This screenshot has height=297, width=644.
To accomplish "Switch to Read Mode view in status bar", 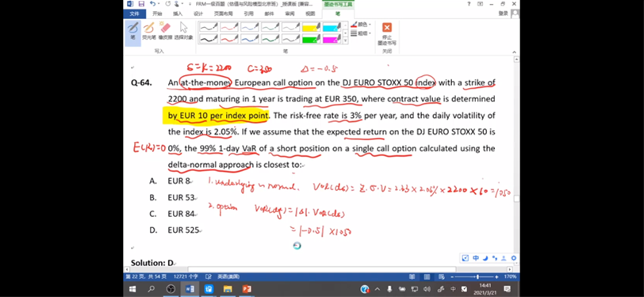I will pyautogui.click(x=412, y=276).
